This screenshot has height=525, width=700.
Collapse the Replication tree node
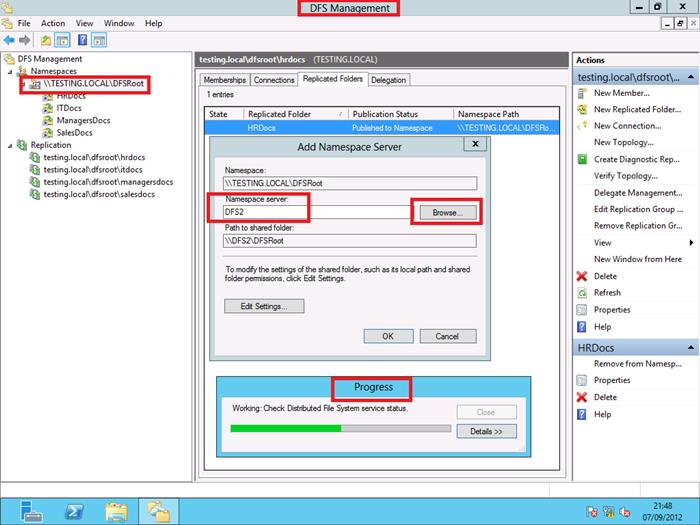click(10, 146)
